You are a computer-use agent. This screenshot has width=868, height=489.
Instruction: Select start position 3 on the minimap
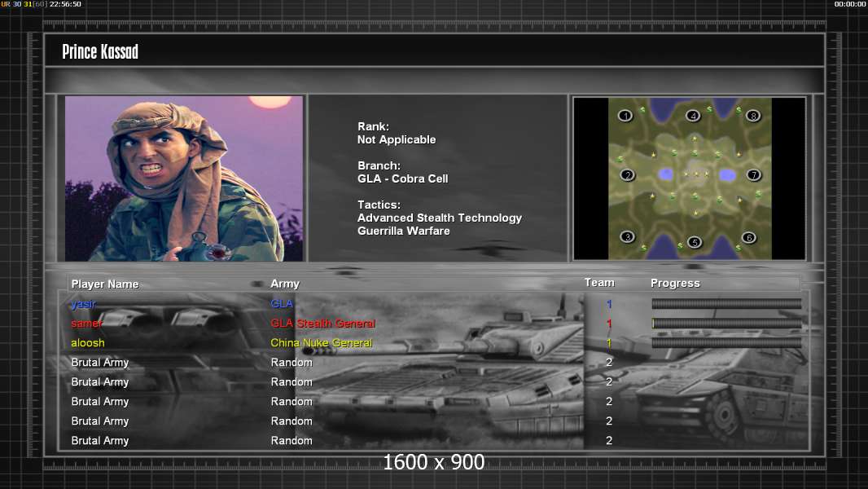coord(627,237)
